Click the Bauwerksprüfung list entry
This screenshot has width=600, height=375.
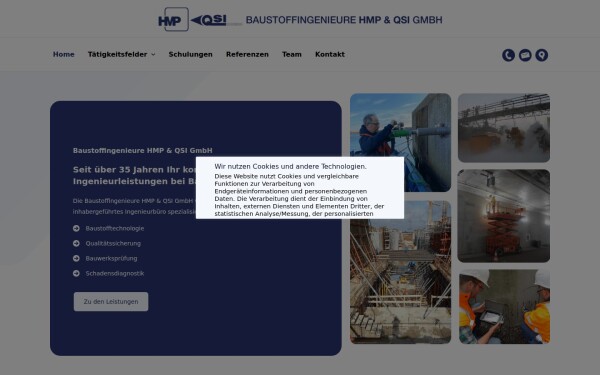(111, 258)
